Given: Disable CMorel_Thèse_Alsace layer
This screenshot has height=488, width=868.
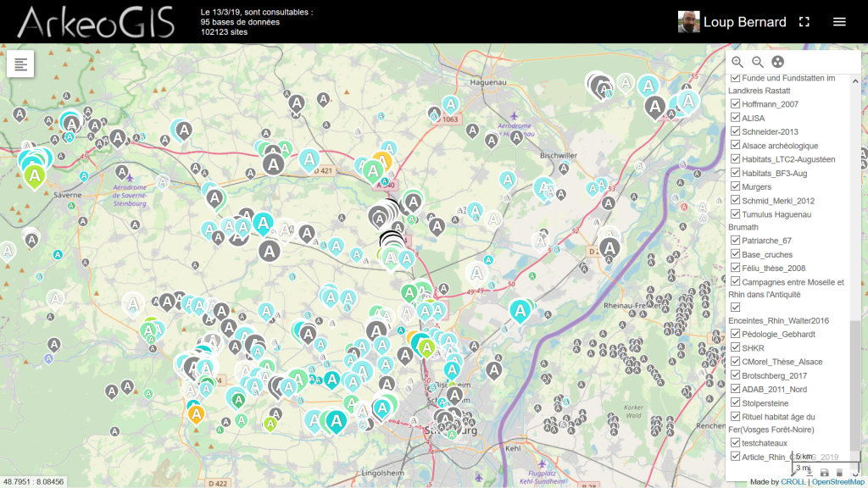Looking at the screenshot, I should point(735,361).
